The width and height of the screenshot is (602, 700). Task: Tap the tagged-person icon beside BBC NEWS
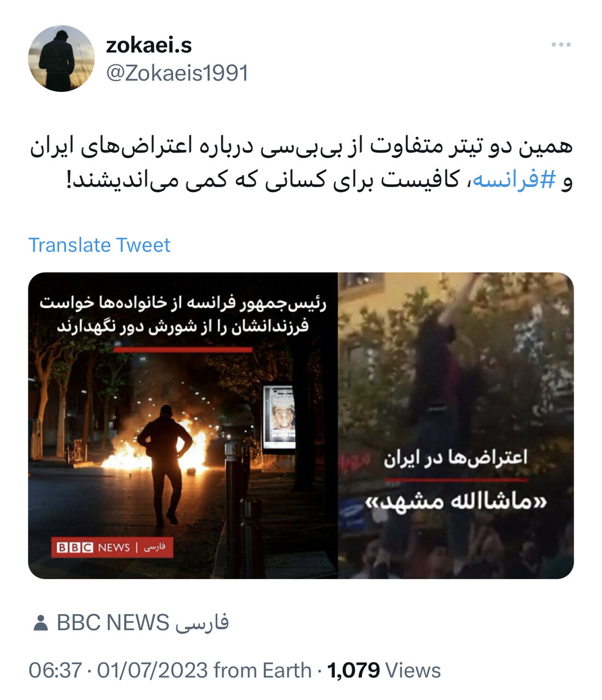pos(40,623)
